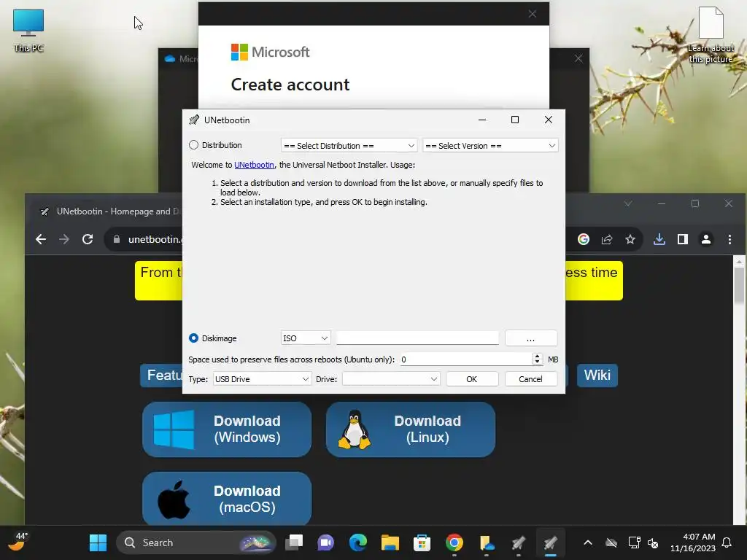The image size is (747, 560).
Task: Open Task View on the taskbar
Action: click(x=294, y=542)
